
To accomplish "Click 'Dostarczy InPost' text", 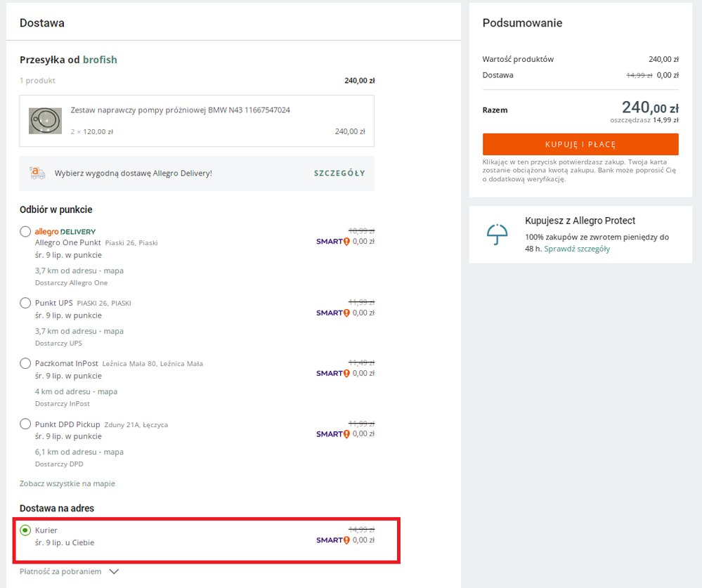I will (x=63, y=404).
